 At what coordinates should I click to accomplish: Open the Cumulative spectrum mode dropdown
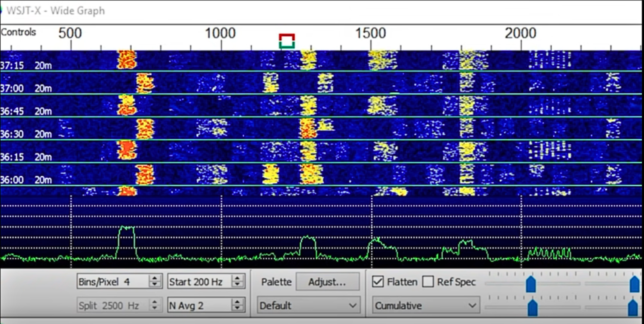pyautogui.click(x=425, y=305)
